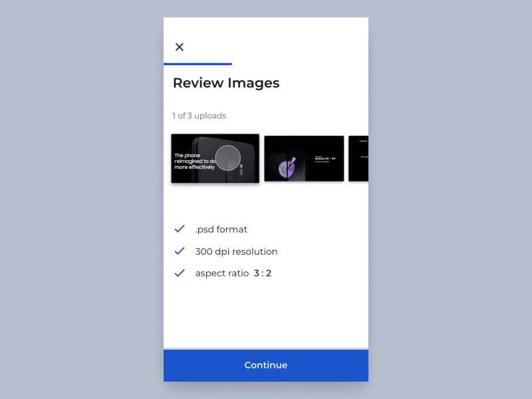
Task: Select the 300 dpi resolution requirement row
Action: click(235, 251)
